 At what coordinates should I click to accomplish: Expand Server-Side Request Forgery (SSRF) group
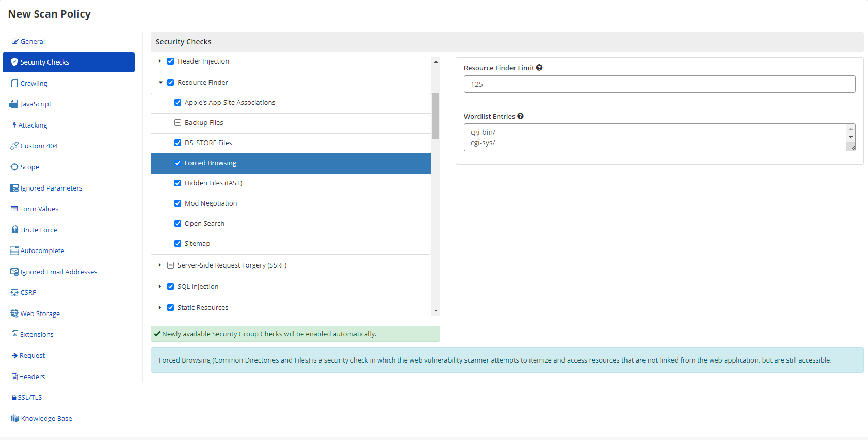160,265
